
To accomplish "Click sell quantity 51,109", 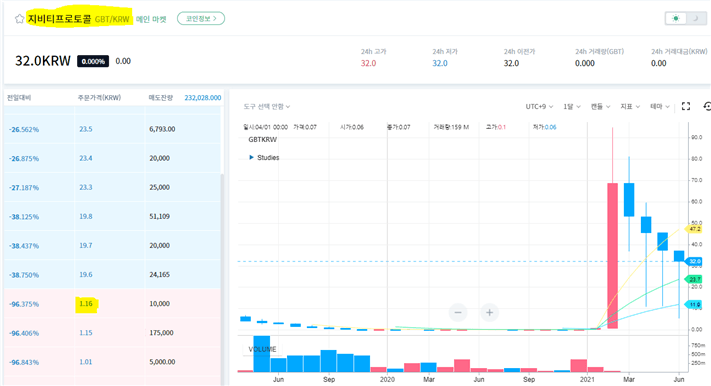I will pyautogui.click(x=159, y=216).
